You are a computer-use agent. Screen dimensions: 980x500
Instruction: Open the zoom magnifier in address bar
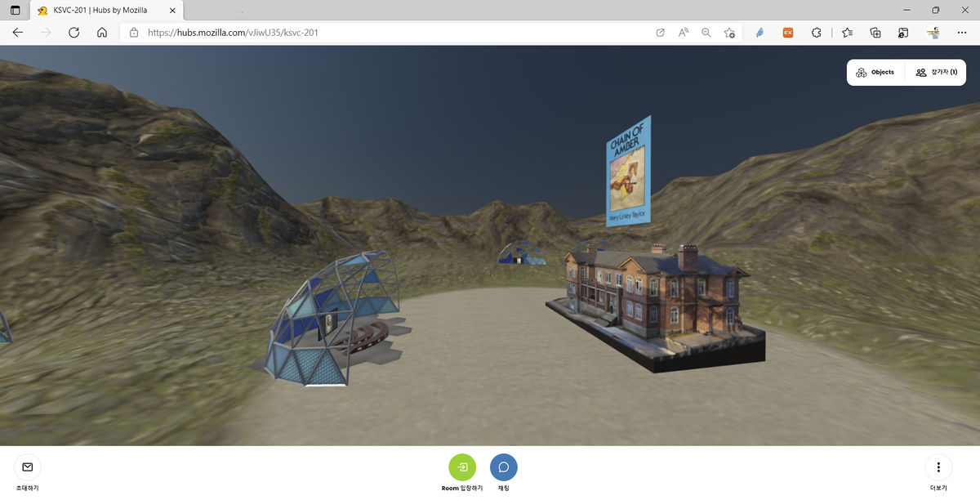click(x=706, y=33)
